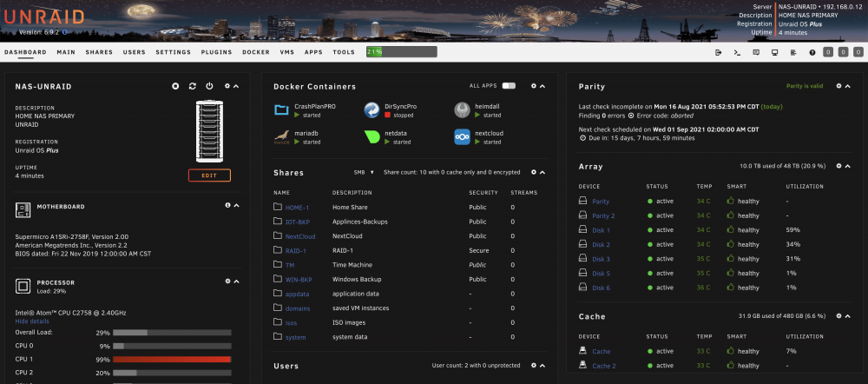868x384 pixels.
Task: Open the HOME-1 share
Action: coord(297,208)
